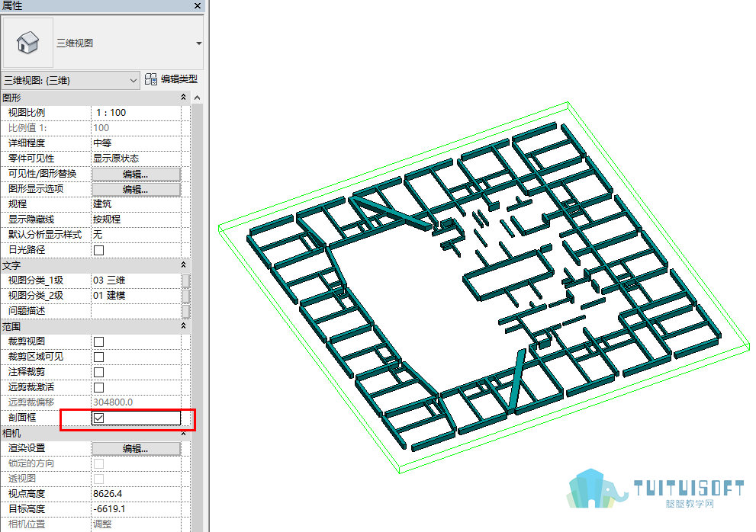Collapse the 范围 section chevron
This screenshot has height=532, width=756.
[x=183, y=326]
